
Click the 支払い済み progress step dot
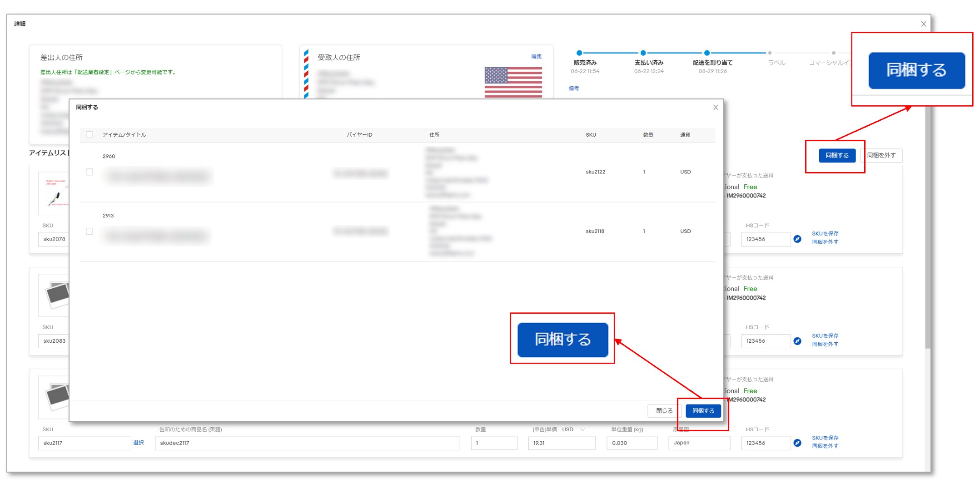643,53
